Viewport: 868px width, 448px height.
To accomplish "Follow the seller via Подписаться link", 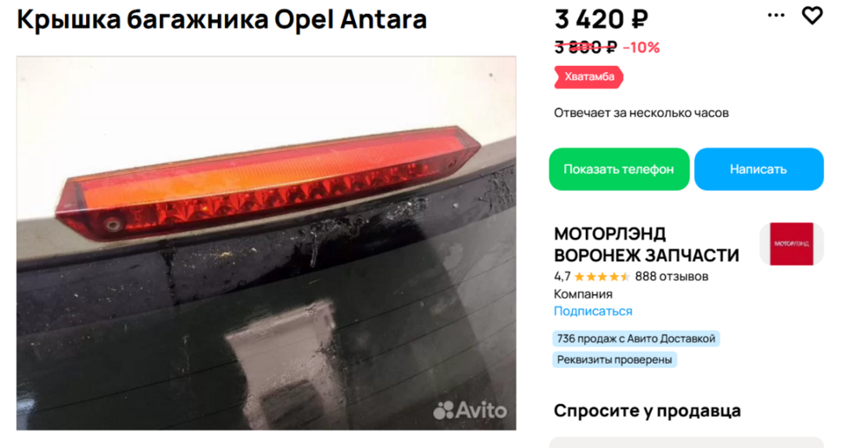I will coord(593,311).
